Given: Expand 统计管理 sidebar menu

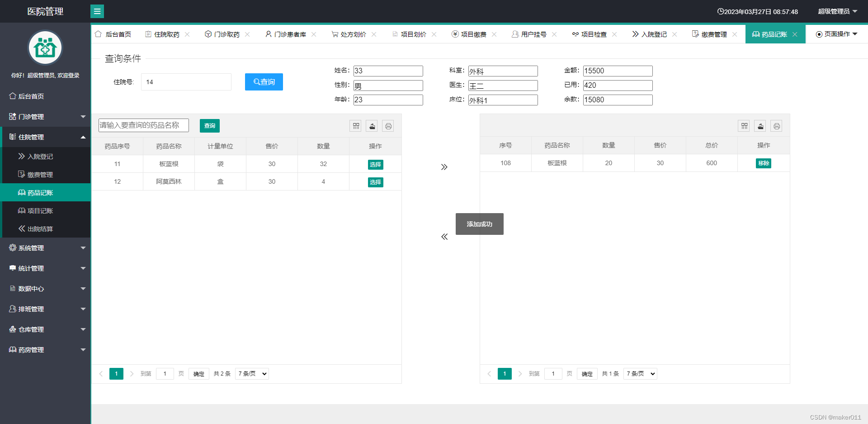Looking at the screenshot, I should click(45, 268).
